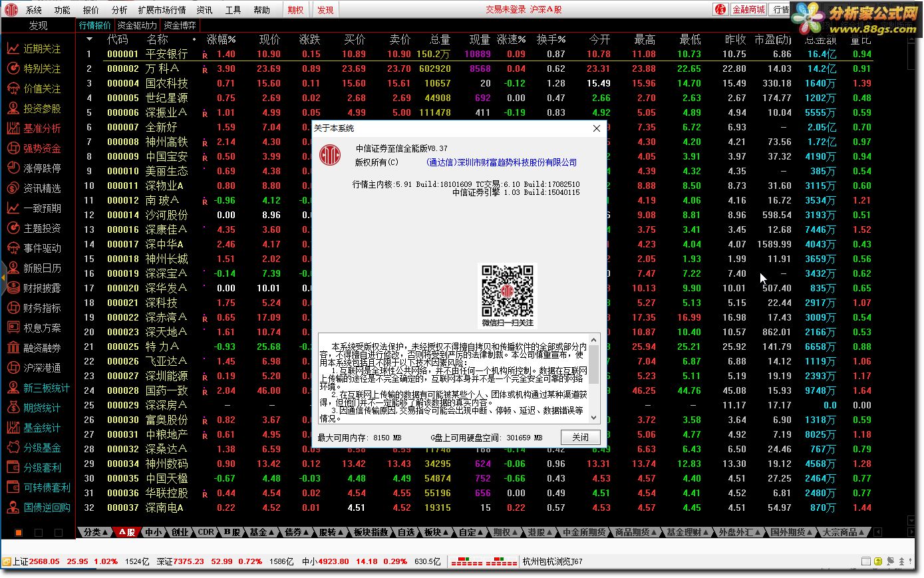Open the 国债逆回购 sidebar icon
This screenshot has width=924, height=578.
point(13,507)
